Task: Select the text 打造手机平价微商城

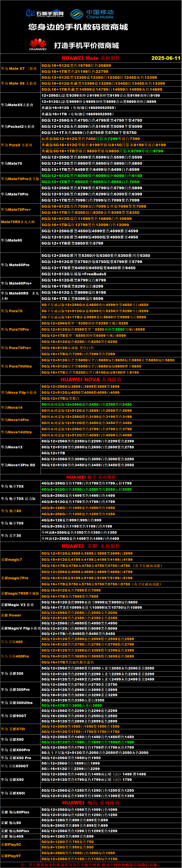Action: [86, 46]
